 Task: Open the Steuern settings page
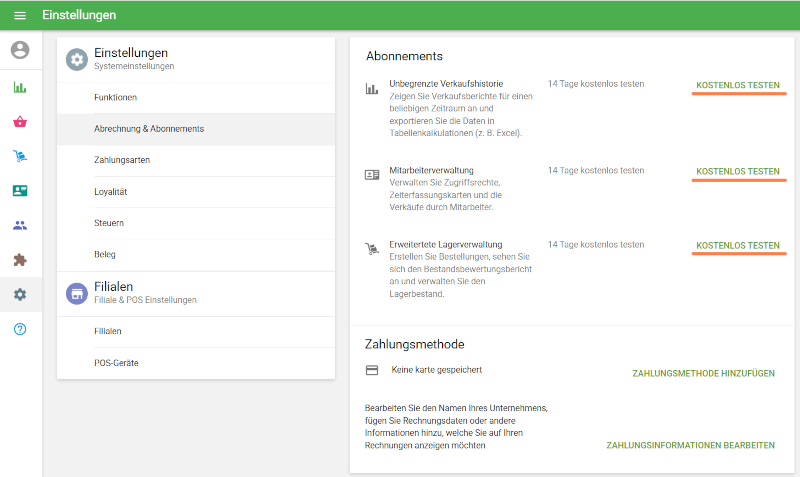point(109,222)
